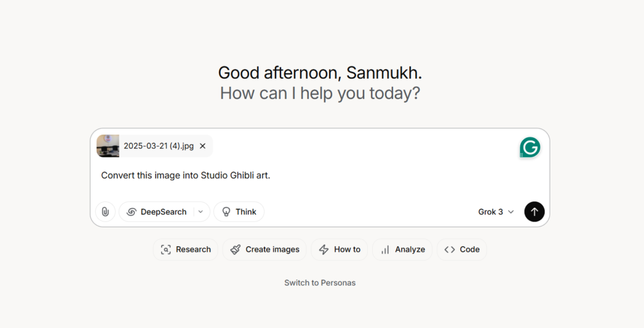Select the Code brackets chip
The image size is (644, 328).
coord(462,249)
